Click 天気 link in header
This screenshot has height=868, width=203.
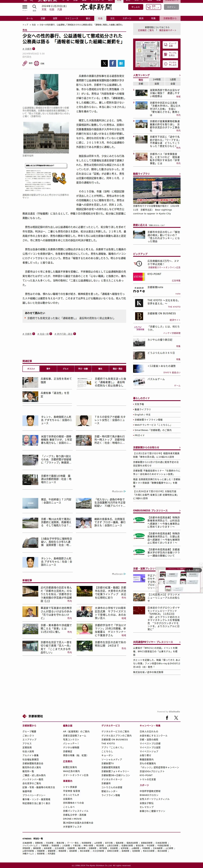pyautogui.click(x=44, y=9)
